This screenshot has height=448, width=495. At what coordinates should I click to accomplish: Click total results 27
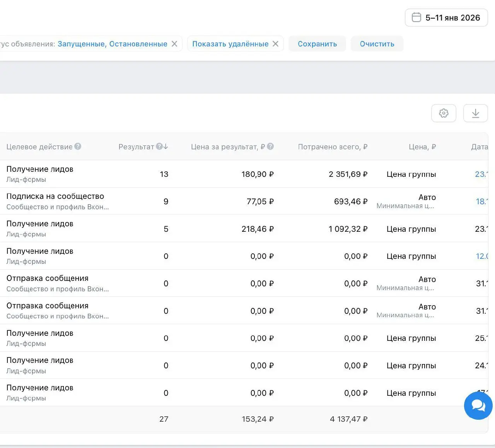(164, 419)
